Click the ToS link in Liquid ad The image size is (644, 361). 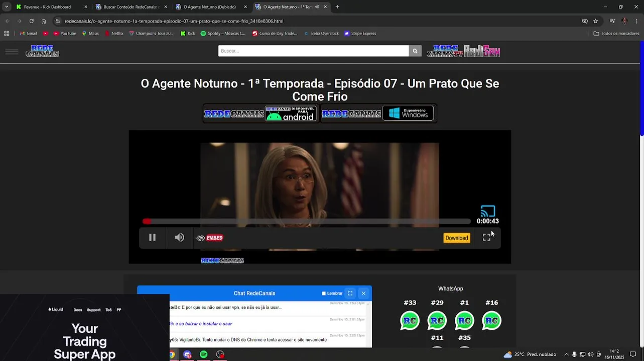pos(108,310)
